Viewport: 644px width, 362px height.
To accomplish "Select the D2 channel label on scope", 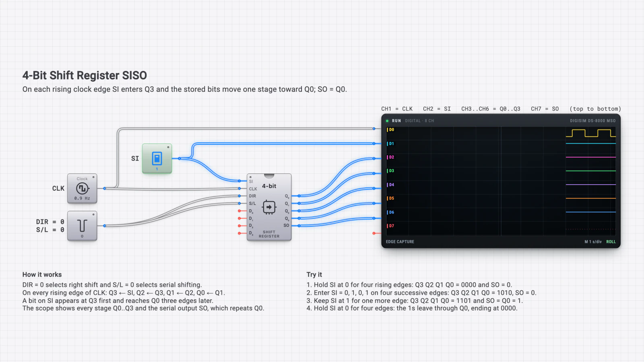I will pos(391,157).
